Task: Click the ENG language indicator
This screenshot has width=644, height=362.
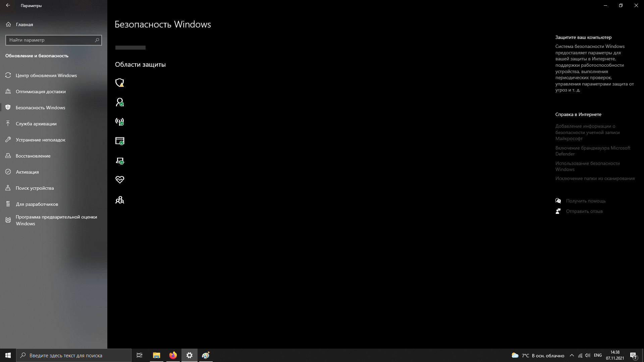Action: 598,355
